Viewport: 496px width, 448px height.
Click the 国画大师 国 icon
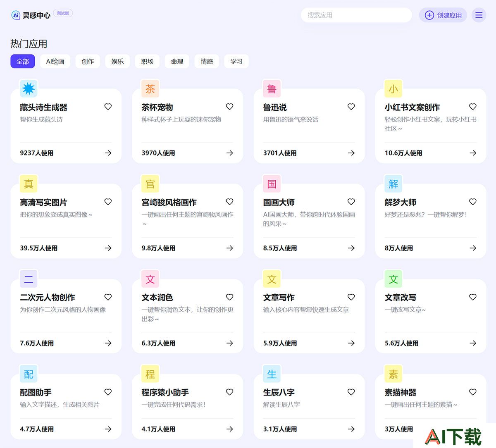click(x=272, y=183)
